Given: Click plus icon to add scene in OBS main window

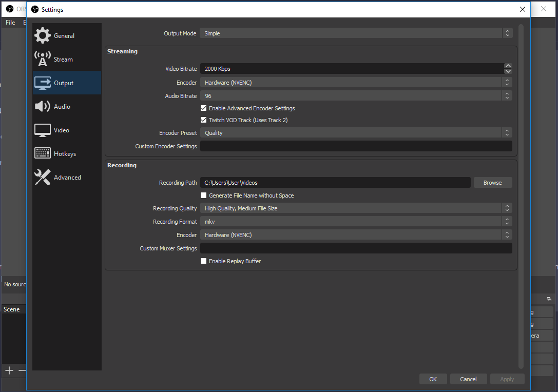Looking at the screenshot, I should [x=9, y=370].
